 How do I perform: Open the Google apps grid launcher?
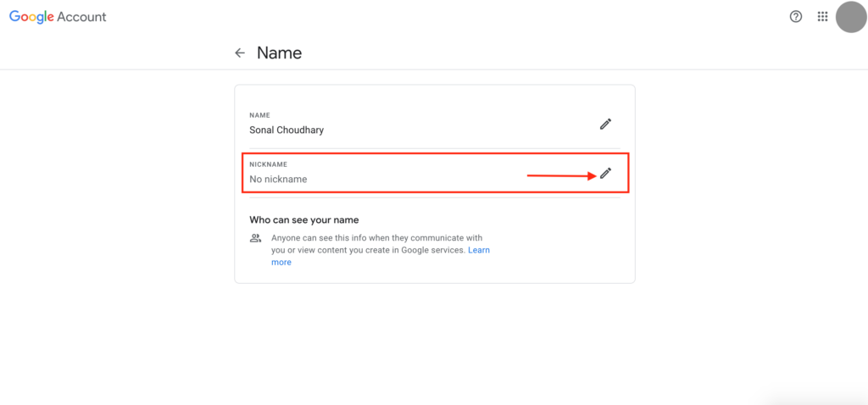point(822,16)
